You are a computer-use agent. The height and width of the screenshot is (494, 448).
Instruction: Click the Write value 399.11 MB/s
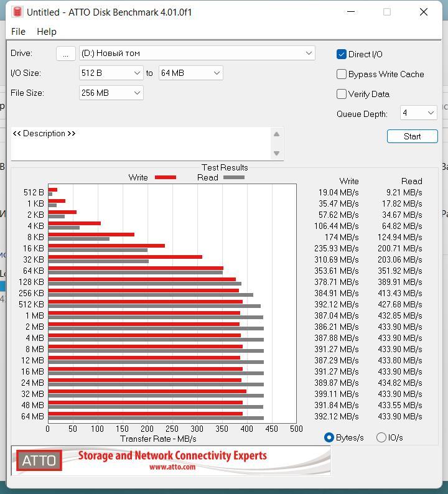click(x=337, y=394)
